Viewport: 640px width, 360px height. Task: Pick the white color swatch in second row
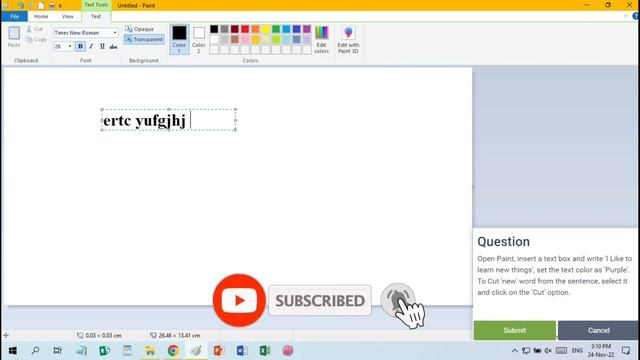[x=214, y=40]
